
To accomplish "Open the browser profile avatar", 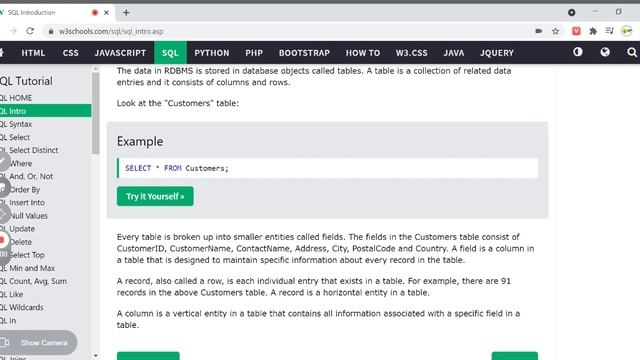I will click(627, 31).
